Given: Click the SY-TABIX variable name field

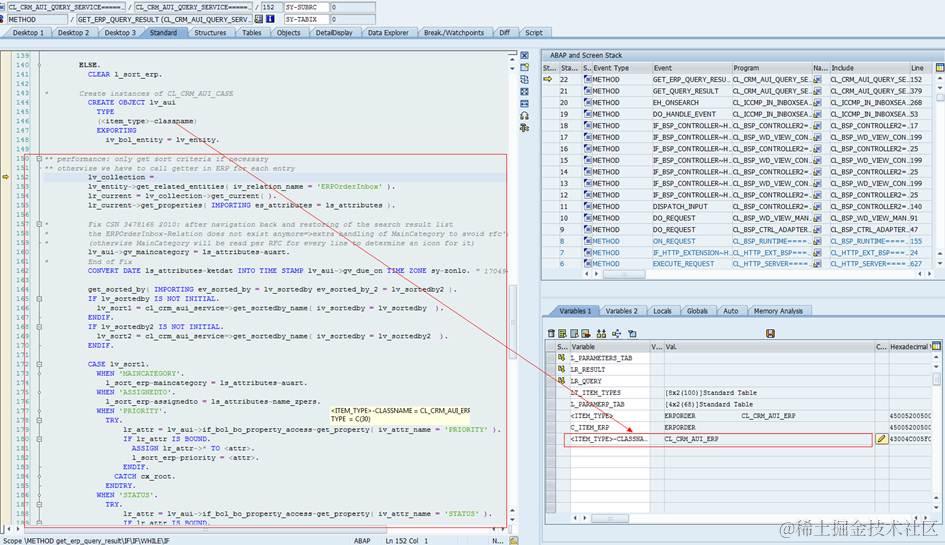Looking at the screenshot, I should pos(306,19).
